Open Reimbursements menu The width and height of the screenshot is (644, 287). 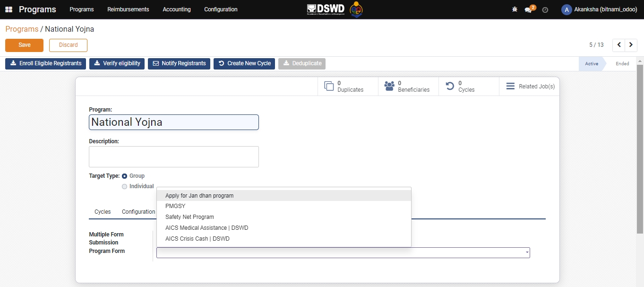click(128, 9)
